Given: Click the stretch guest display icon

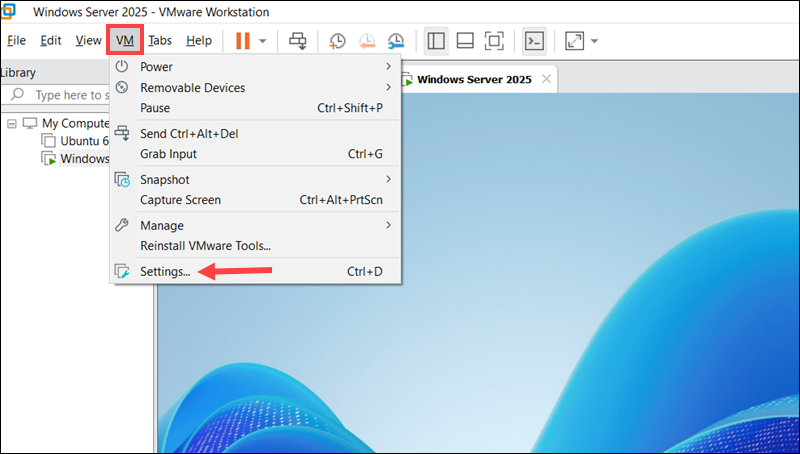Looking at the screenshot, I should 574,41.
